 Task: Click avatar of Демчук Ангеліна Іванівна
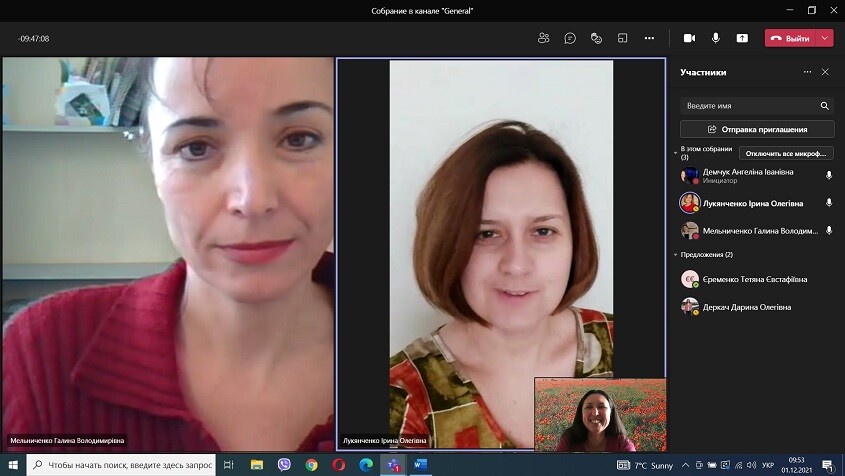tap(690, 176)
